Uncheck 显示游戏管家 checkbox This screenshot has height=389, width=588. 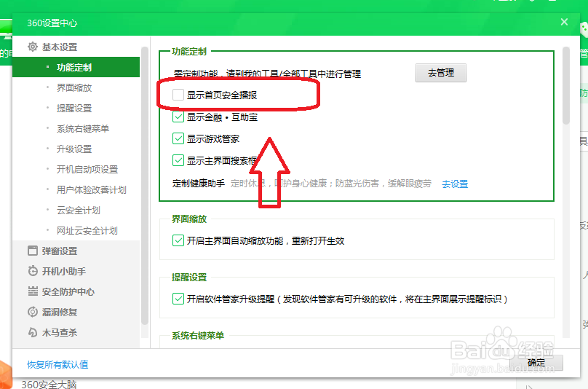pos(178,138)
